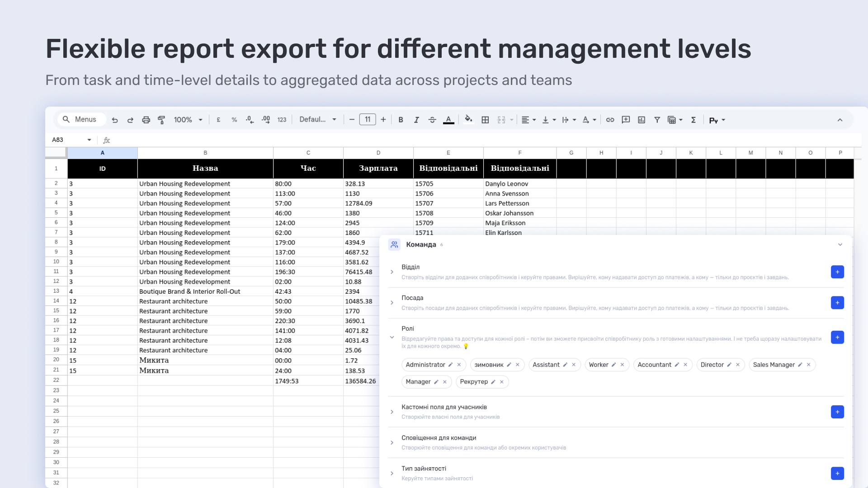Open the zoom 100% dropdown

[188, 120]
